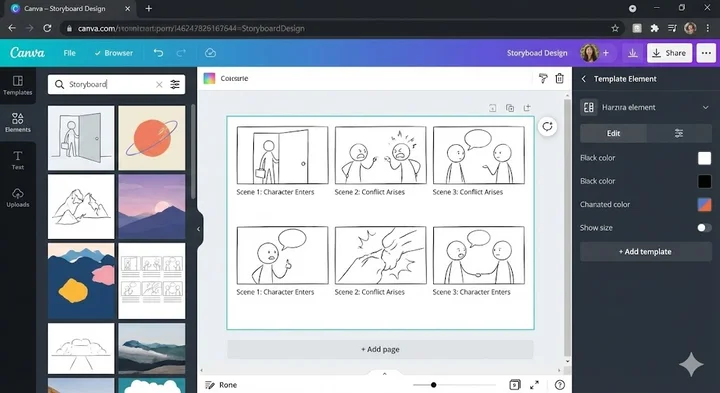Undo the last action
Screen dimensions: 720x393
[x=158, y=53]
